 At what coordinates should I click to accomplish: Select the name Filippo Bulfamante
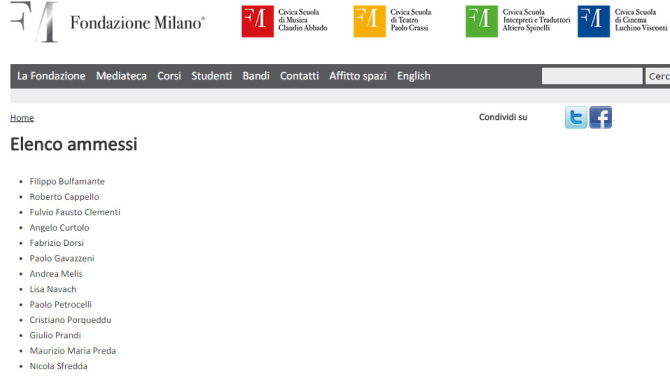tap(67, 181)
